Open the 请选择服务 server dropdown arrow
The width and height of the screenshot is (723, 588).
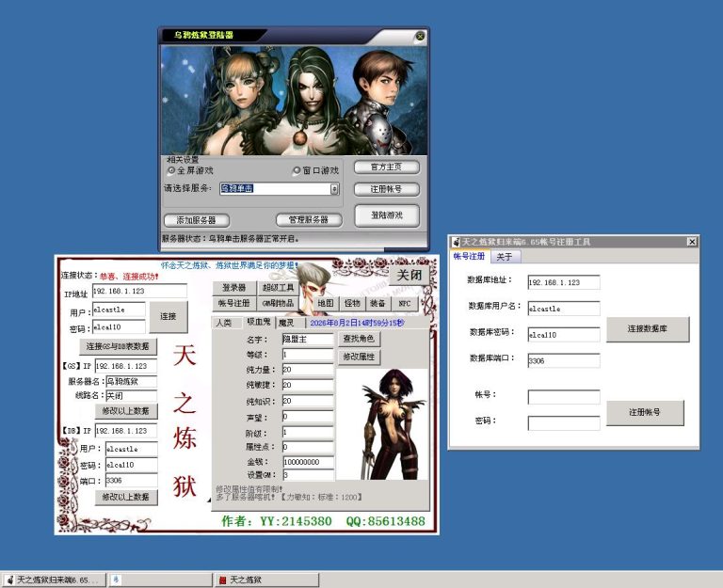334,188
